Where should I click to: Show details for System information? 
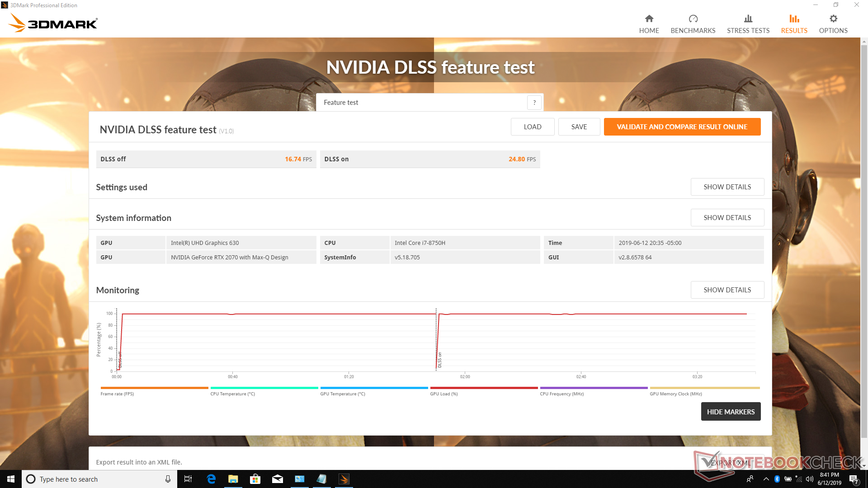727,218
